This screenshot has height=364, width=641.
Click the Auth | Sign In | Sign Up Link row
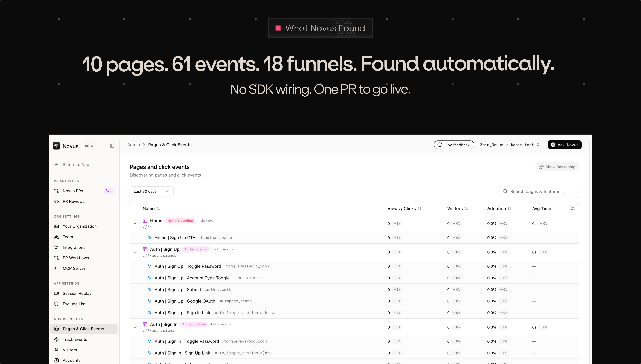[x=354, y=353]
